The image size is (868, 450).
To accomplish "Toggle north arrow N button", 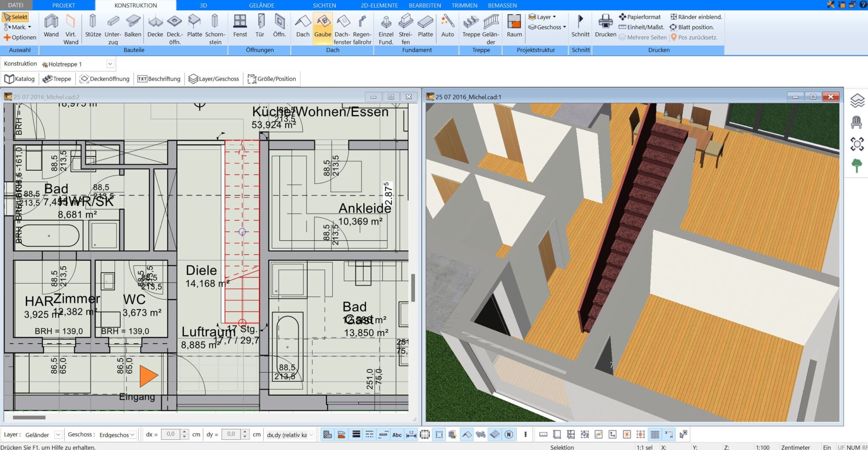I will point(509,434).
